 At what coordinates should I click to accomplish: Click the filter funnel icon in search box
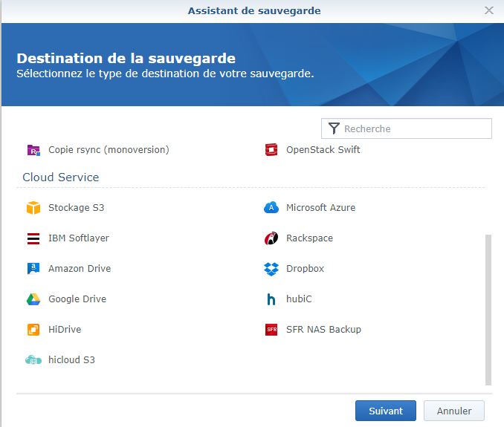(x=334, y=128)
